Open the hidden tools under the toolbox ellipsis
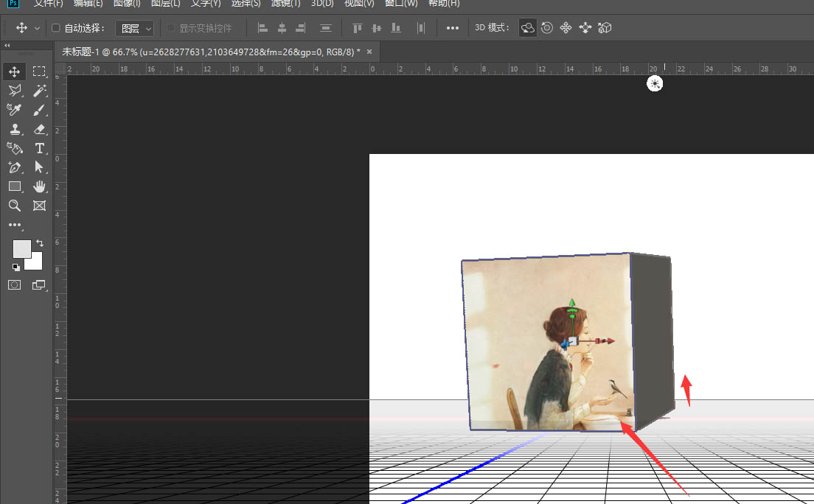 (13, 225)
